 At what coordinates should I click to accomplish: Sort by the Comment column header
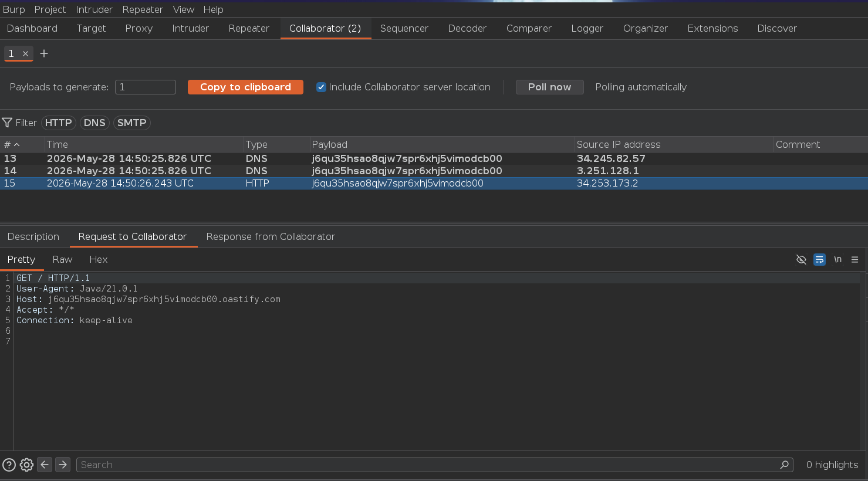pos(820,144)
